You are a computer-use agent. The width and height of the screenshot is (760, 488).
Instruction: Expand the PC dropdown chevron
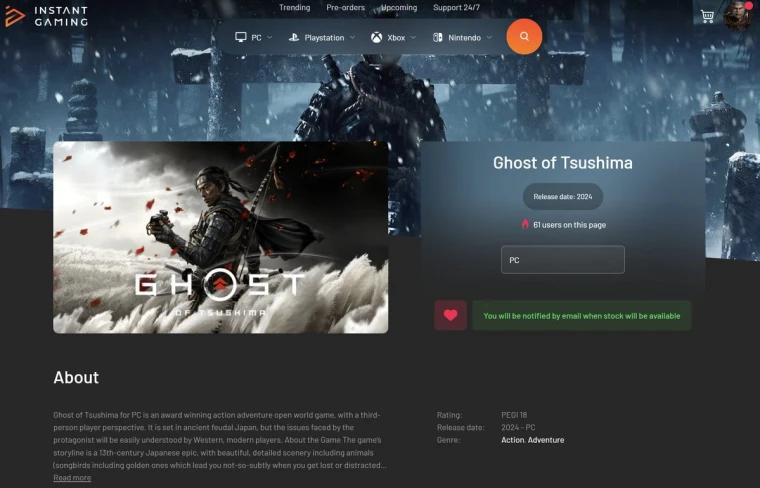coord(270,37)
